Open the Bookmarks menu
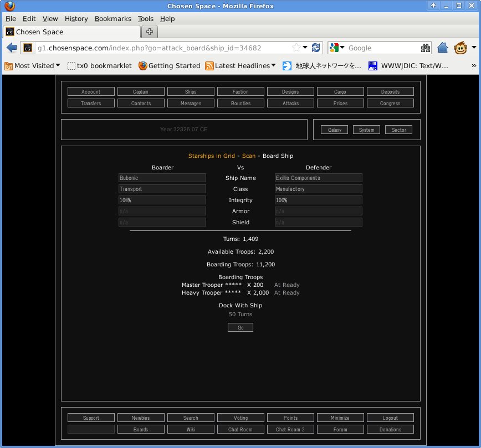481x448 pixels. click(113, 18)
